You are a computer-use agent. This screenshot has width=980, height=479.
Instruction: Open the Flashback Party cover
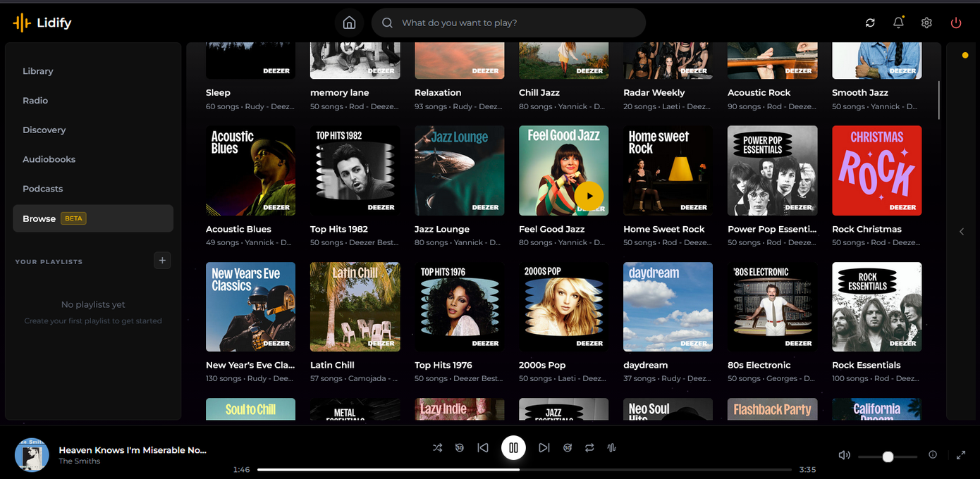point(773,409)
